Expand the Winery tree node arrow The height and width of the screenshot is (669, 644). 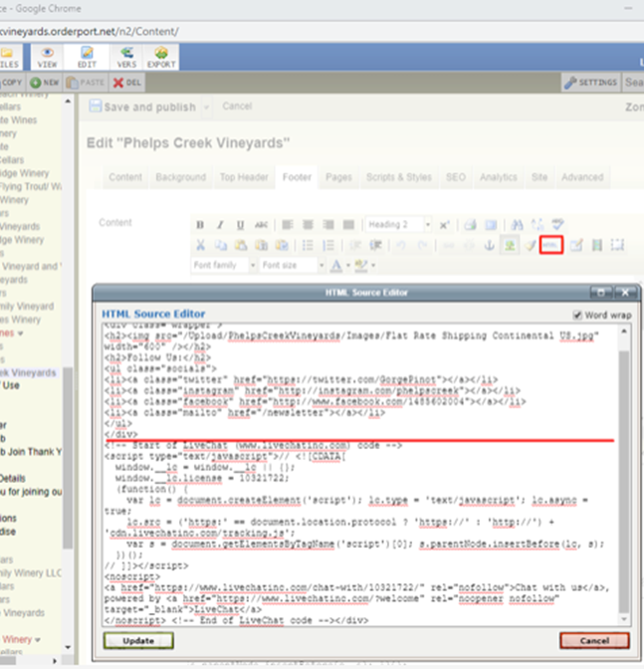(38, 640)
